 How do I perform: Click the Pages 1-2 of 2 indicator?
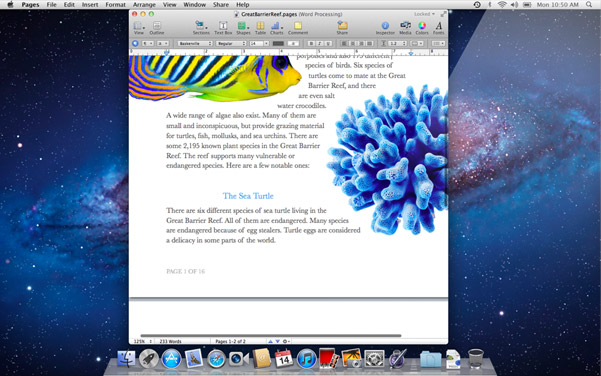coord(230,341)
